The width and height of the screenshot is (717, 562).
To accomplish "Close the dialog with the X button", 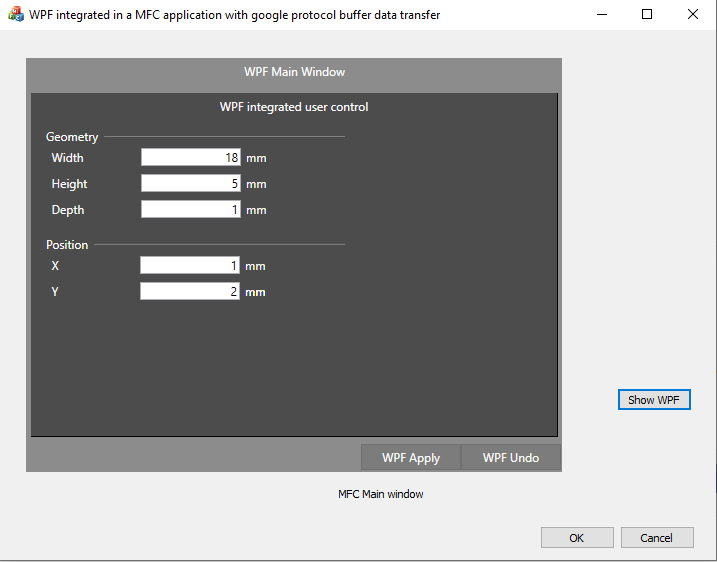I will tap(693, 15).
